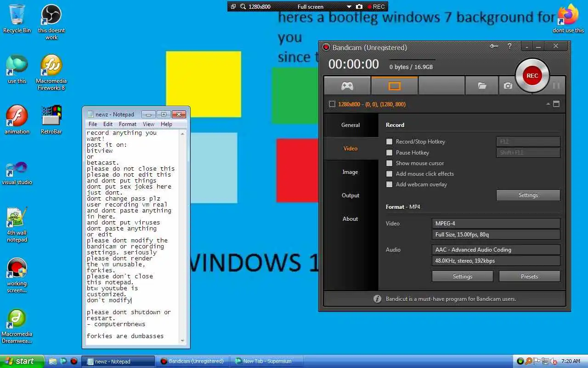The width and height of the screenshot is (588, 368).
Task: Switch to Bandicam (Unregistered) taskbar button
Action: [x=192, y=361]
